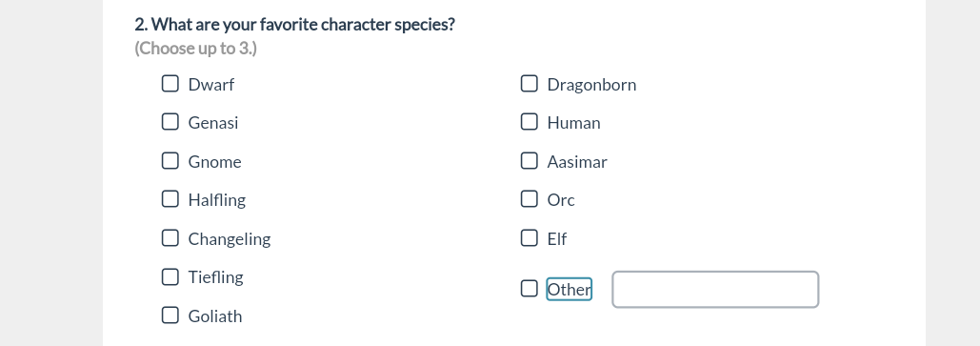Toggle the Orc checkbox
The image size is (980, 346).
pos(529,199)
